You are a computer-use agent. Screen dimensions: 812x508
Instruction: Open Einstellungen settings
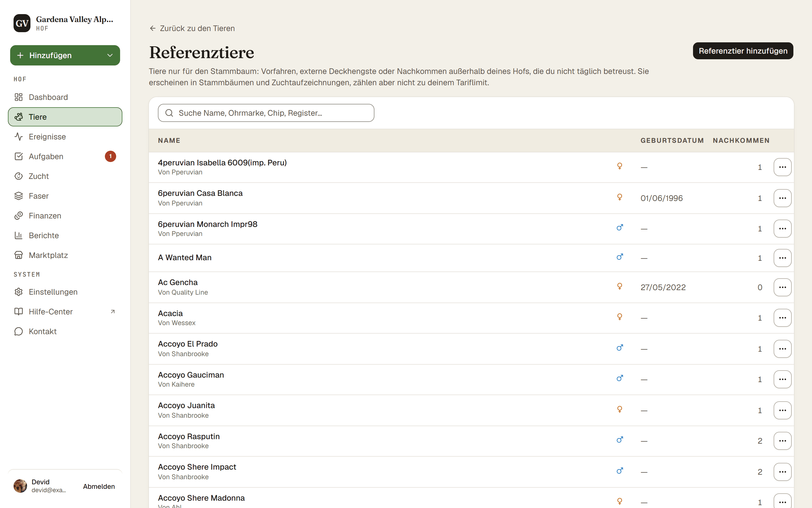click(65, 292)
